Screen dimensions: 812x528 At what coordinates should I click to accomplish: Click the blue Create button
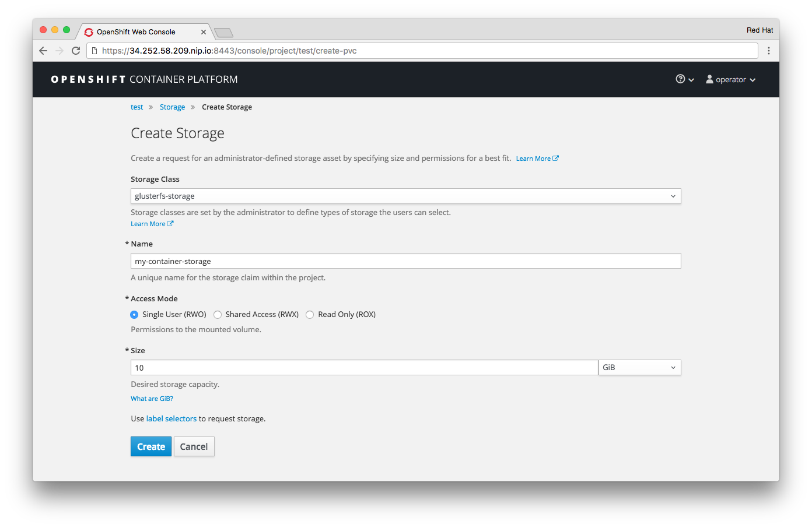[151, 446]
